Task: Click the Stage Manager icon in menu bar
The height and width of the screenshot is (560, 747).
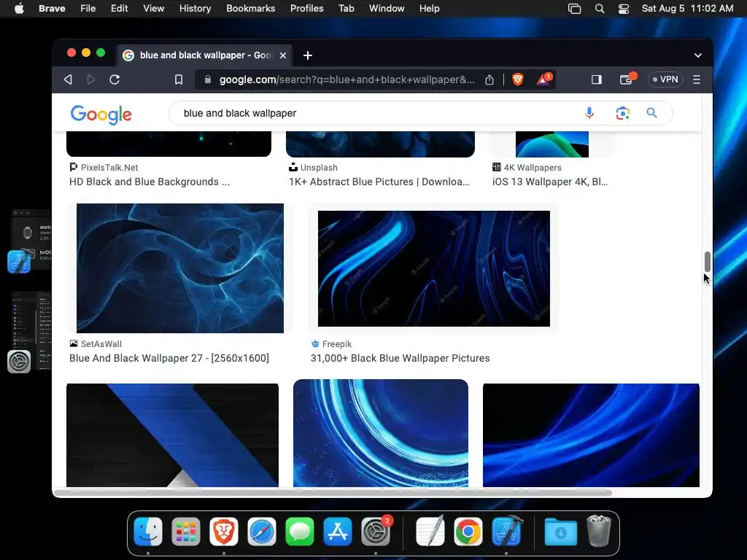Action: 575,9
